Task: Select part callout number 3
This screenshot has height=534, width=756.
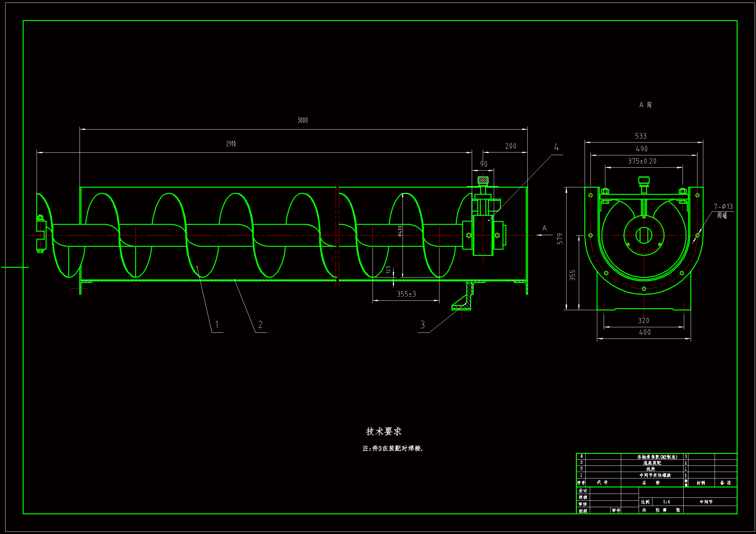Action: (x=422, y=325)
